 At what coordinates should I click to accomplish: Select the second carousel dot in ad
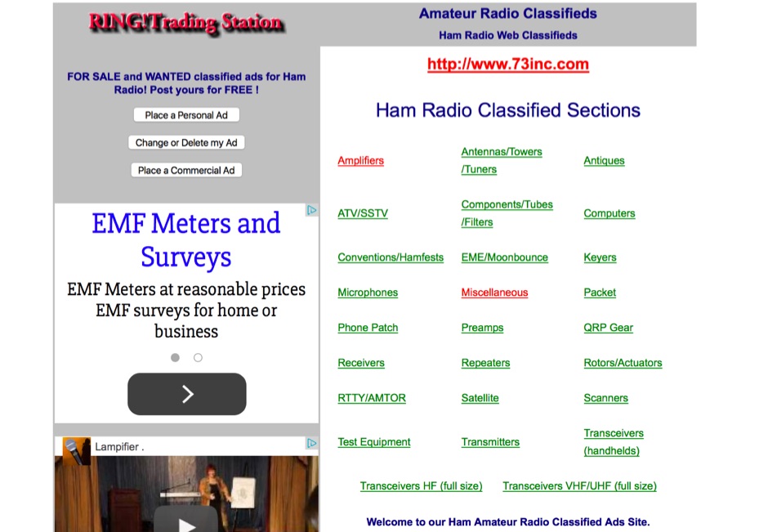tap(198, 357)
